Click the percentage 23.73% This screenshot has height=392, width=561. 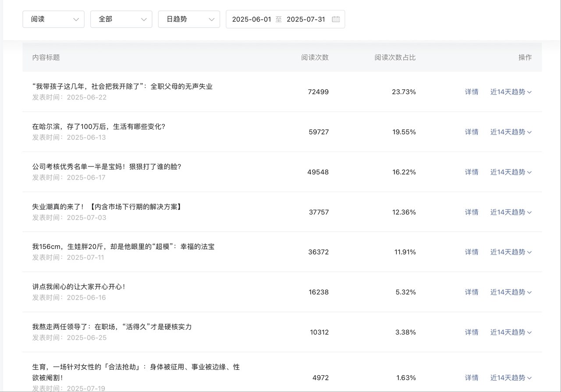click(404, 92)
